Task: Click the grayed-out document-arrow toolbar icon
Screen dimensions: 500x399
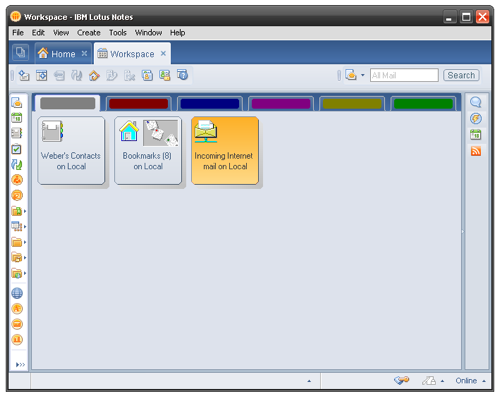Action: point(112,76)
